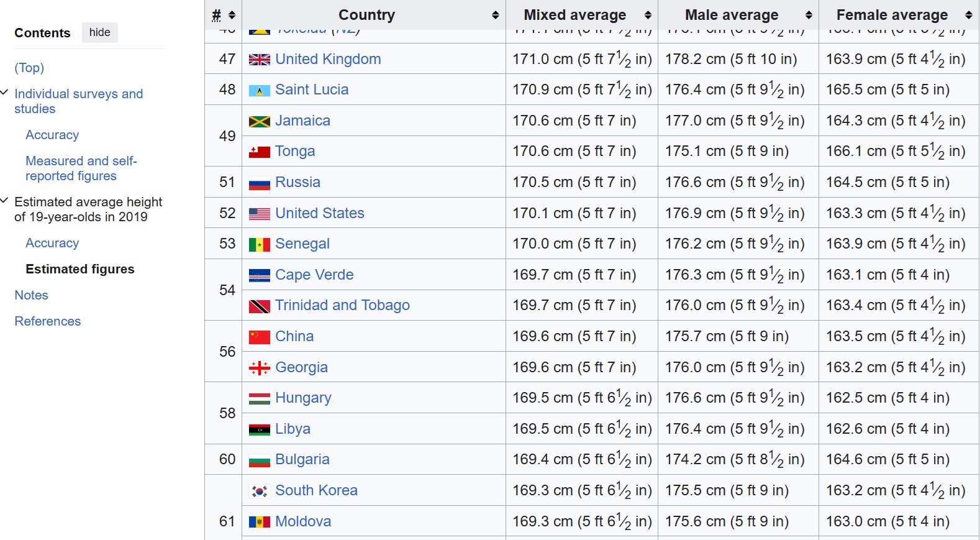The height and width of the screenshot is (540, 980).
Task: Go to Accuracy under Individual surveys
Action: 52,135
